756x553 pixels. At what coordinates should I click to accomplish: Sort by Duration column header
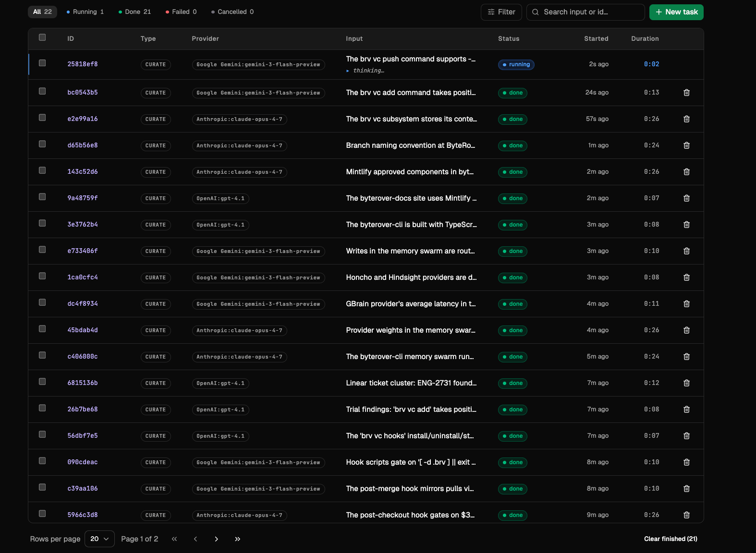click(645, 39)
